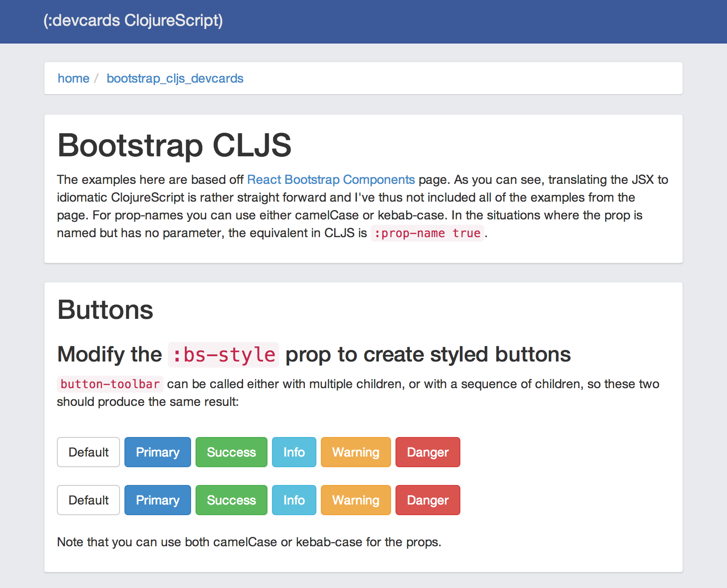Open the bootstrap_cljs_devcards breadcrumb link
This screenshot has width=727, height=588.
(x=175, y=78)
